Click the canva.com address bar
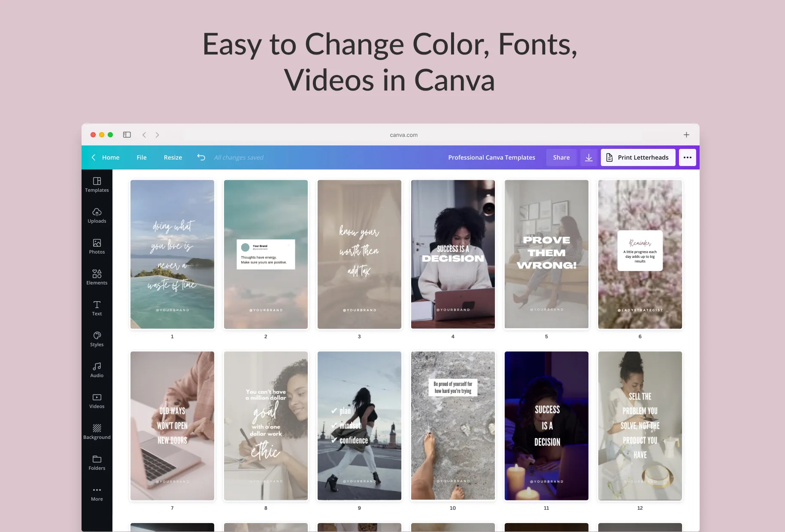 (403, 135)
